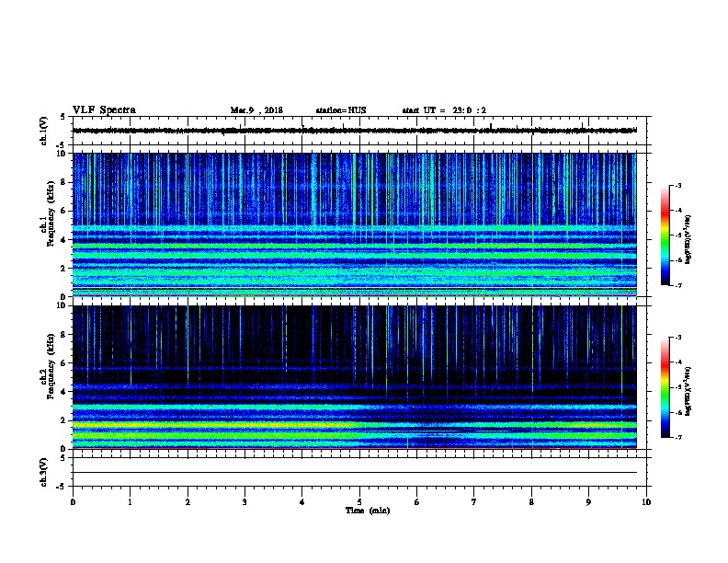This screenshot has width=728, height=563.
Task: Click the ch.2 colorbar log(PSD) label
Action: [688, 392]
